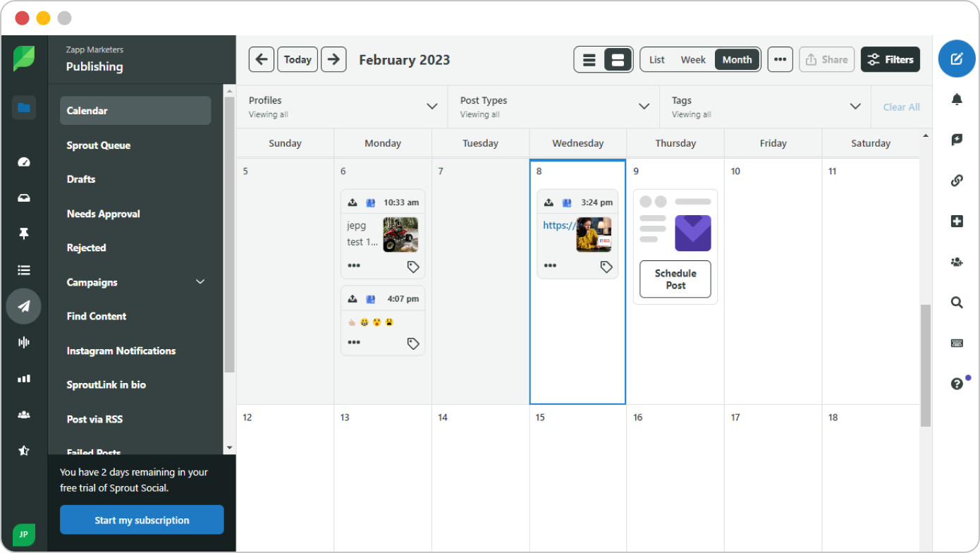Click the Filters button
Screen dimensions: 980x553
coord(890,60)
